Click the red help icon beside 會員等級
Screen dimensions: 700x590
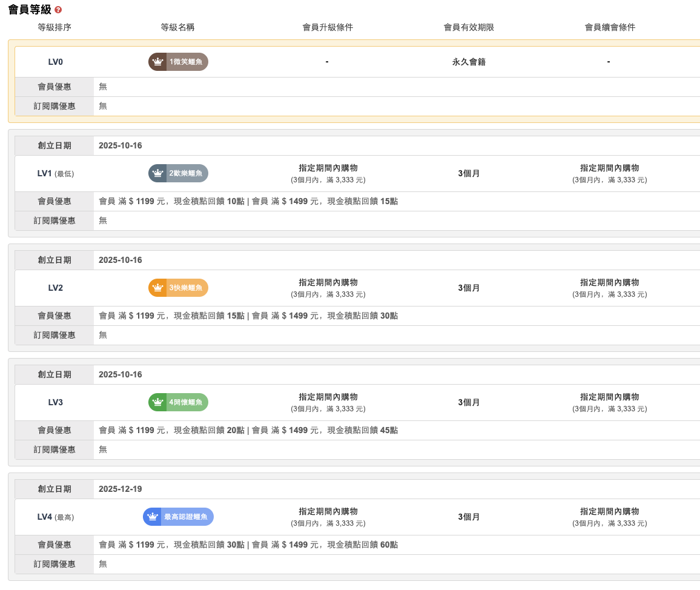click(58, 10)
